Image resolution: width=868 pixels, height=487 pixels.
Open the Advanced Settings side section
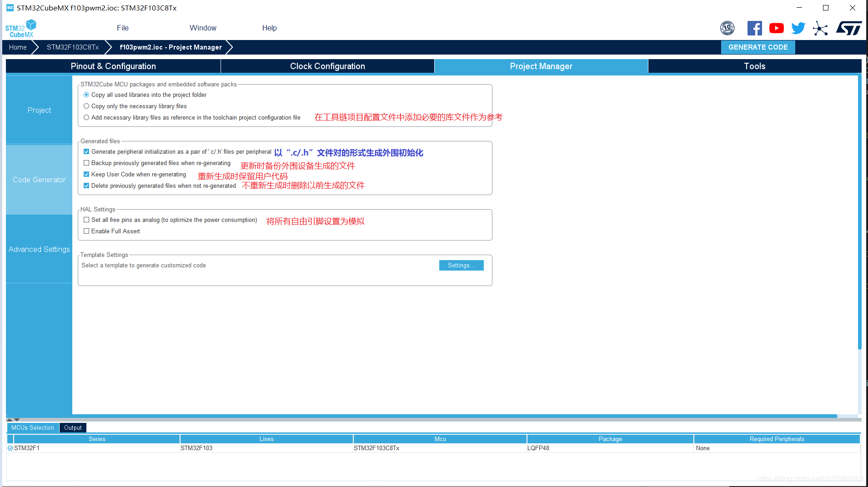coord(39,249)
